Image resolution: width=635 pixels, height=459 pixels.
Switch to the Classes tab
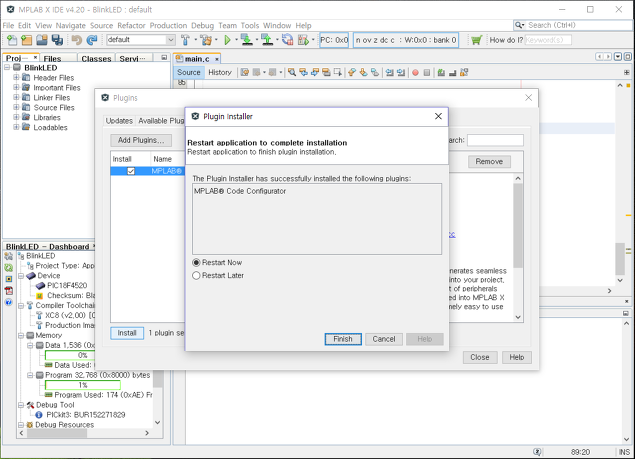tap(96, 59)
